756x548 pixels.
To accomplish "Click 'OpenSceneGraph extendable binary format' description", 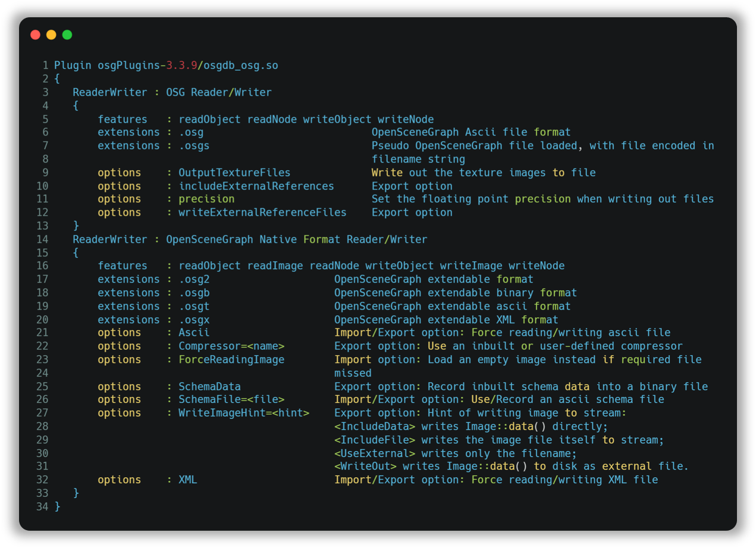I will click(x=456, y=293).
